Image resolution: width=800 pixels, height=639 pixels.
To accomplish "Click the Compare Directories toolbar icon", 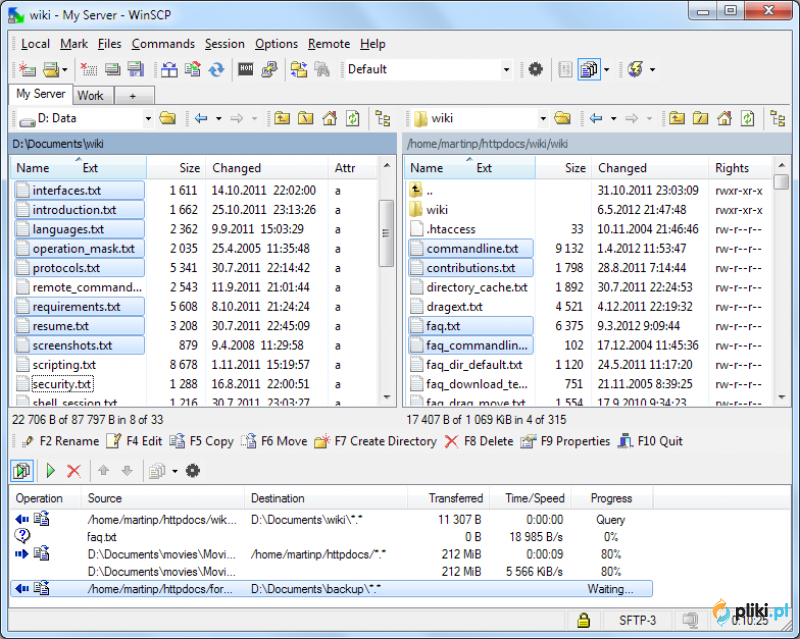I will 169,69.
